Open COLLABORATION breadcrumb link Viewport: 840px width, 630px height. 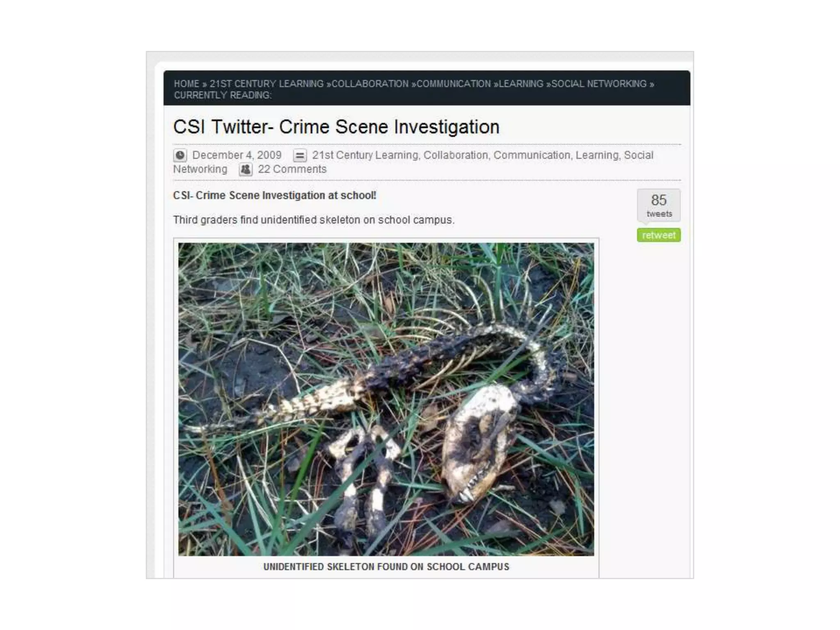click(370, 84)
